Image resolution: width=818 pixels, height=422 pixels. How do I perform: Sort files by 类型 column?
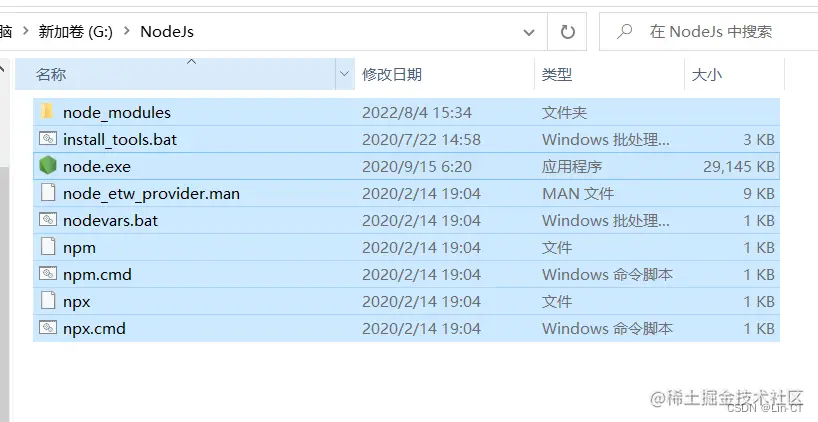tap(557, 75)
